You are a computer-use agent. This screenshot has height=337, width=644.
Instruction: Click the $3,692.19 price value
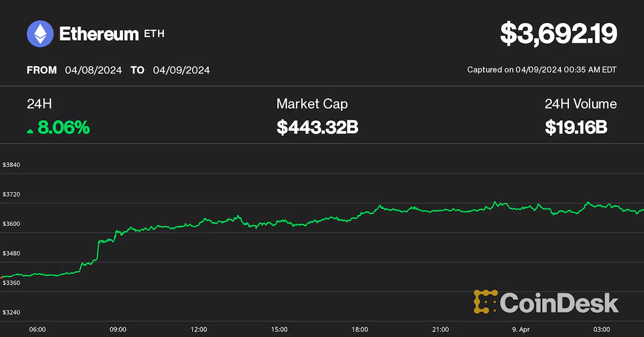[558, 34]
